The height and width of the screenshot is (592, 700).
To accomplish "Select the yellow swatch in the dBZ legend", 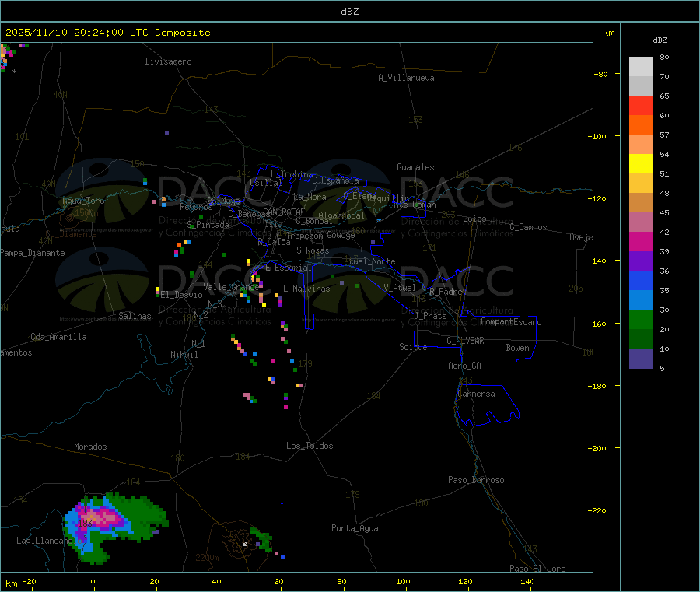I will [641, 164].
